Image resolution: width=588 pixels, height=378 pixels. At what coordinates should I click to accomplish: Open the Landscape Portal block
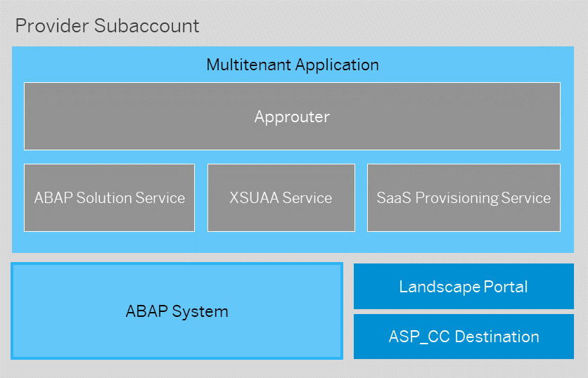(464, 286)
